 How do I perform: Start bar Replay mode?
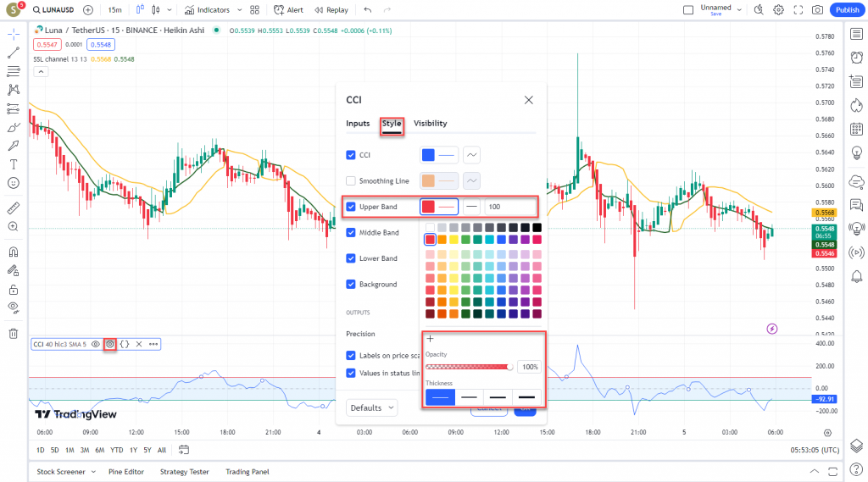point(331,10)
